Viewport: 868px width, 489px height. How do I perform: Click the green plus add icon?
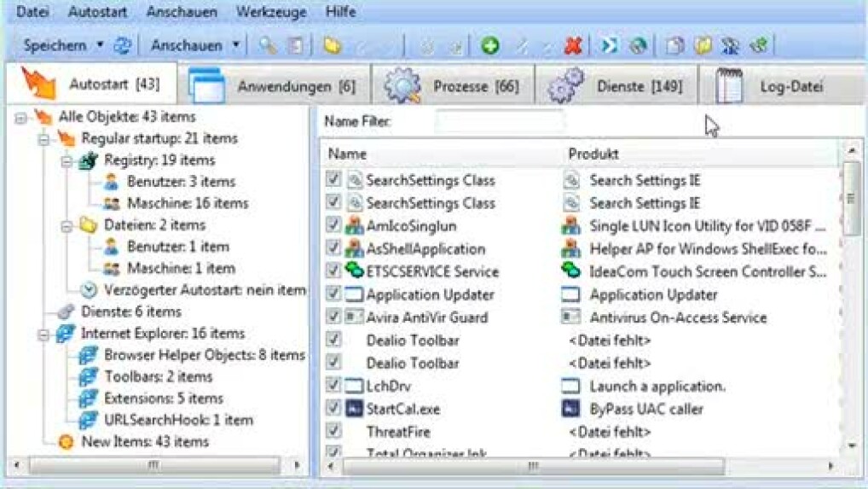(x=489, y=46)
